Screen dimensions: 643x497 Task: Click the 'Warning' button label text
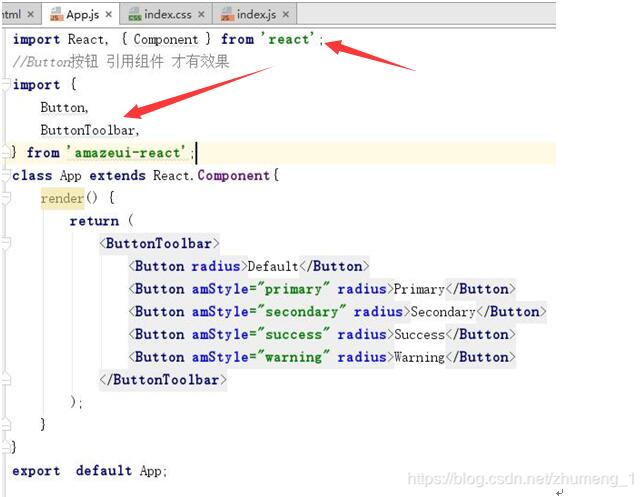coord(419,357)
